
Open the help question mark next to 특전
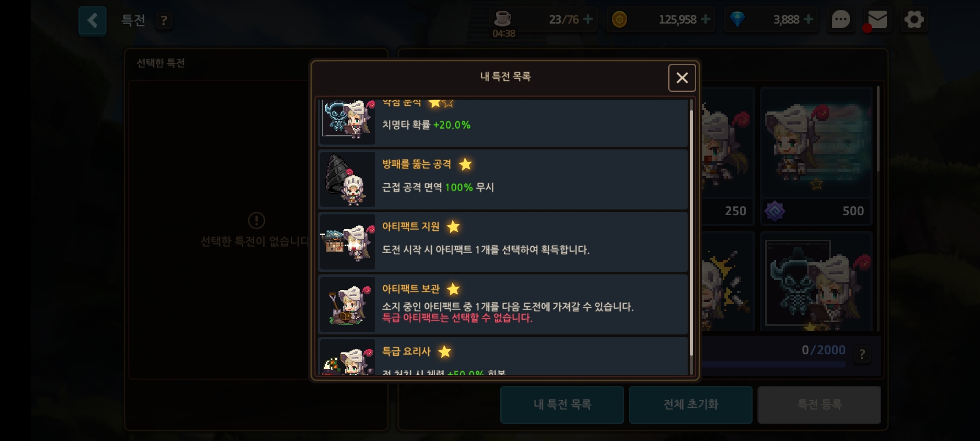click(x=164, y=20)
